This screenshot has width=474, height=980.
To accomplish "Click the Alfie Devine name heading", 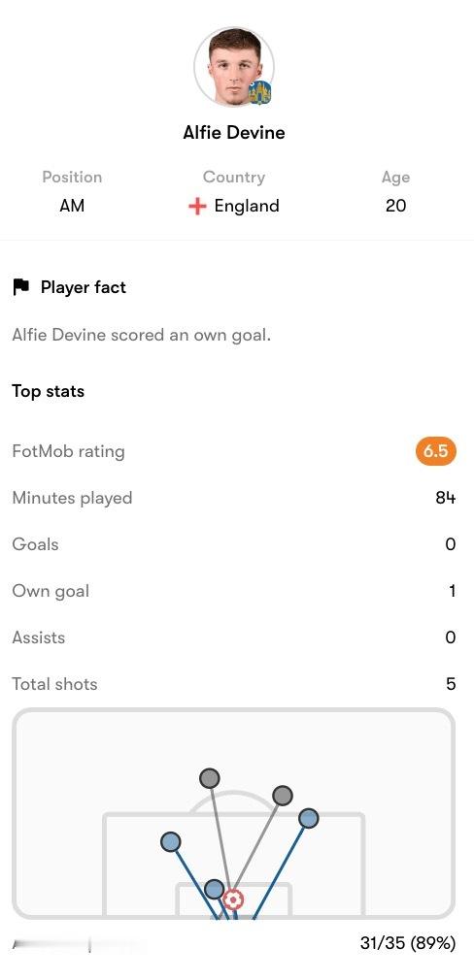I will coord(234,133).
